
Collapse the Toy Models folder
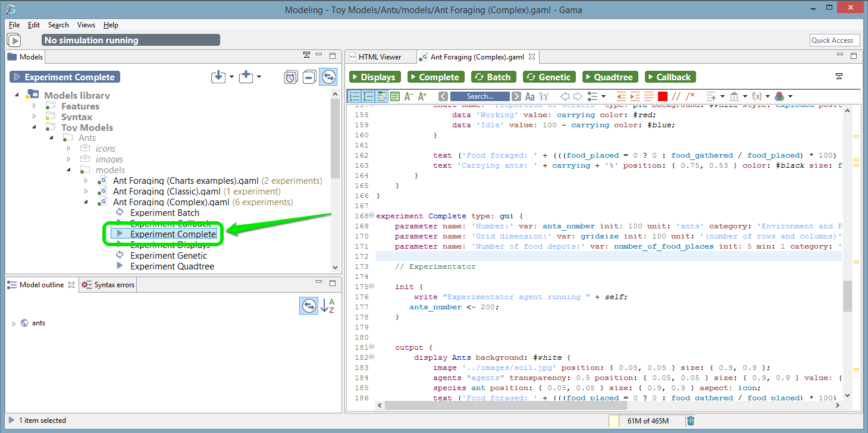[35, 127]
